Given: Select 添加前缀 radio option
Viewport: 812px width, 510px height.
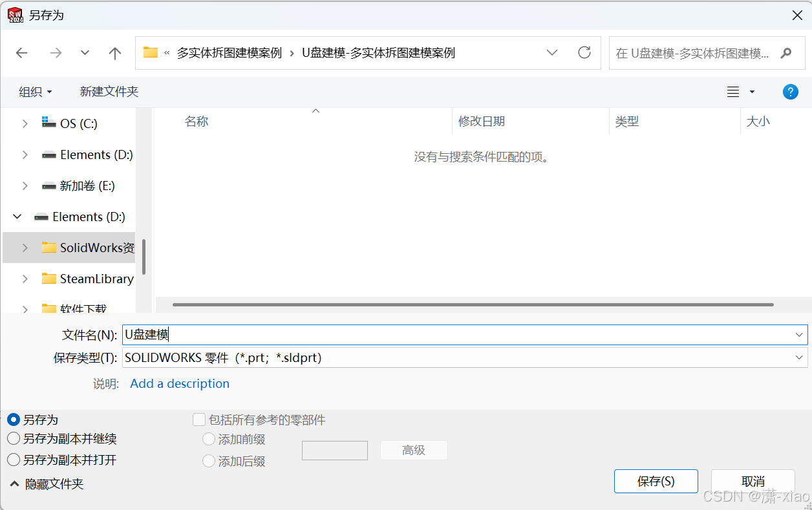Looking at the screenshot, I should tap(209, 440).
